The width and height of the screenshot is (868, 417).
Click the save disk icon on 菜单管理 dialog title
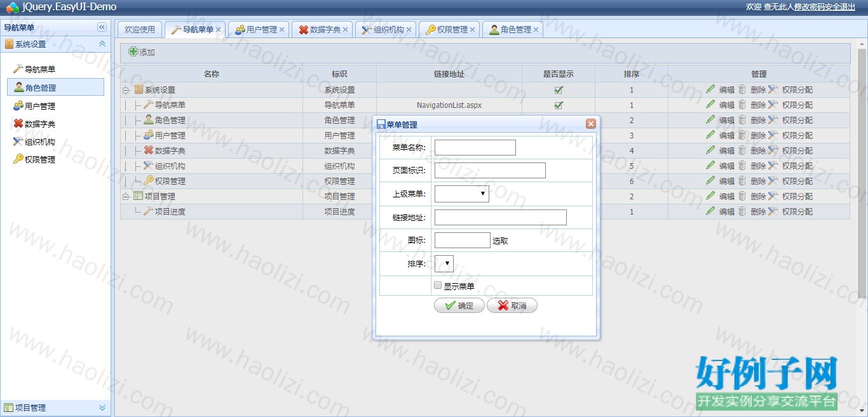pos(381,124)
